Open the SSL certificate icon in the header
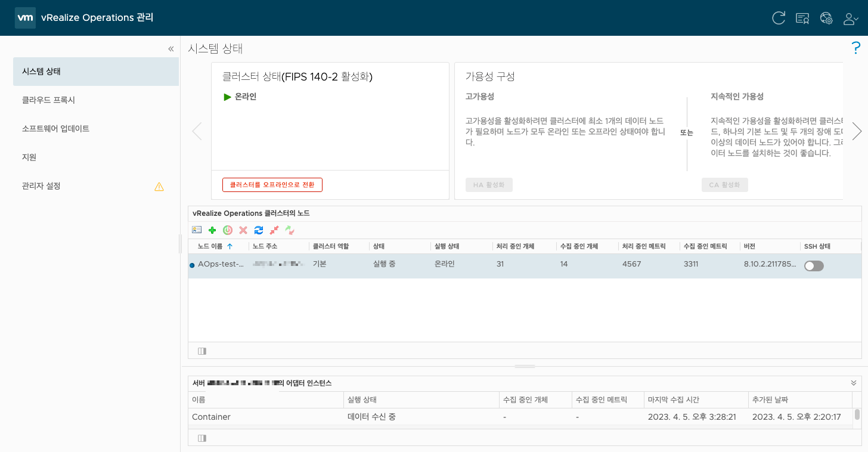This screenshot has height=452, width=868. 802,18
